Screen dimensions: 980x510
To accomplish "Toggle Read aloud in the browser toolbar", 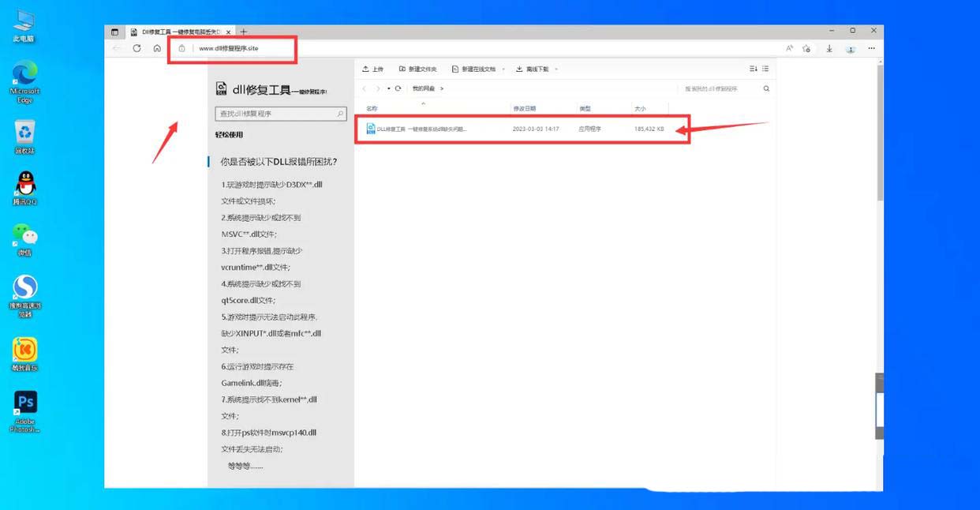I will click(x=790, y=49).
